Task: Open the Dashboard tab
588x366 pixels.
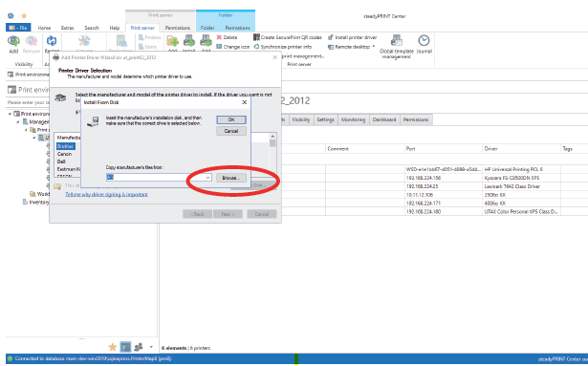Action: pyautogui.click(x=384, y=119)
